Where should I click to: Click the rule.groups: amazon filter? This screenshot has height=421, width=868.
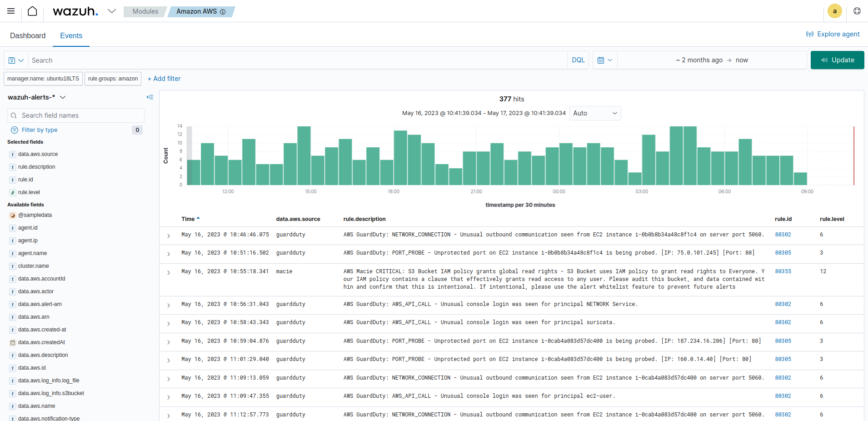[x=113, y=79]
